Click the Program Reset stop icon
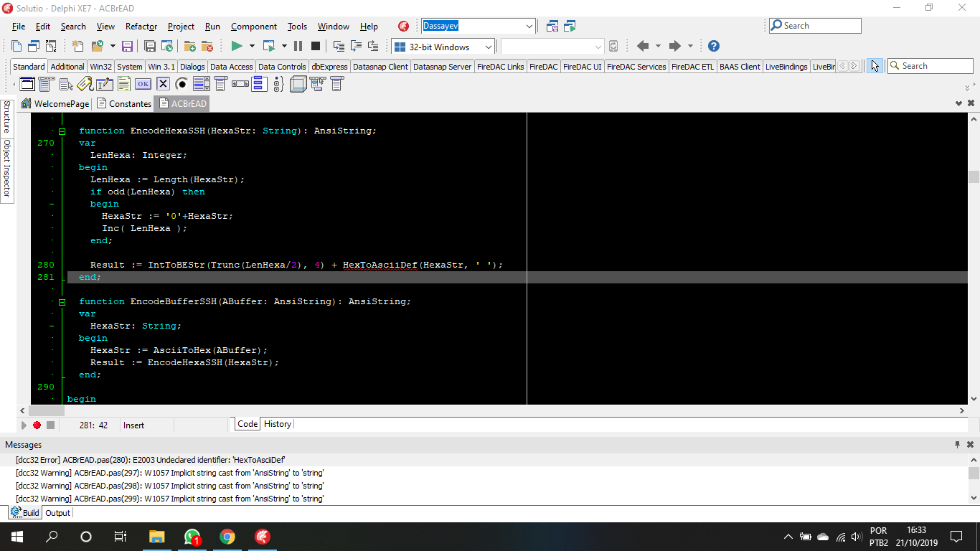Screen dimensions: 980x551 click(316, 47)
